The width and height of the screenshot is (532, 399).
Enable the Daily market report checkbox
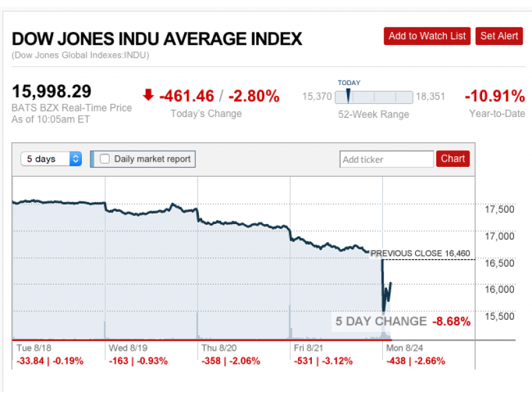tap(104, 159)
